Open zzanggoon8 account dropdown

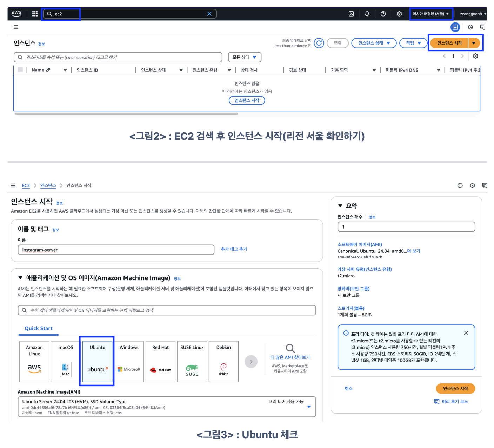(x=473, y=14)
